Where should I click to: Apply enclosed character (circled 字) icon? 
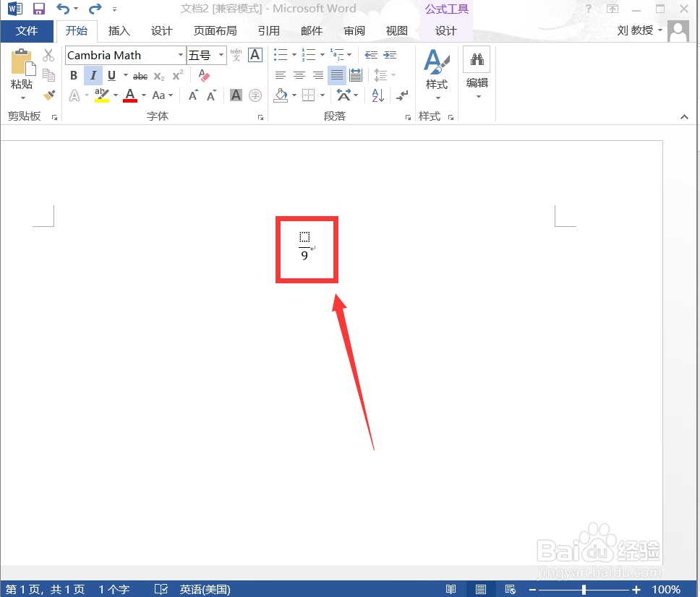[x=255, y=95]
